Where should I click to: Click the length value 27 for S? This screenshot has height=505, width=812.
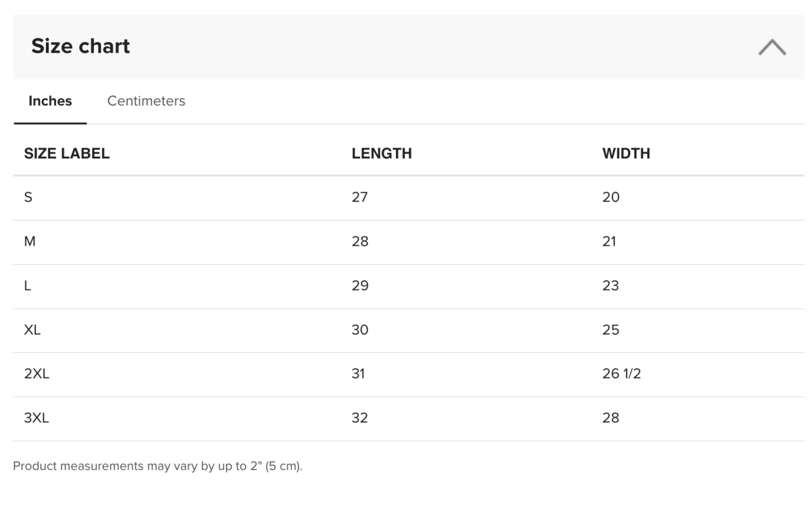pyautogui.click(x=360, y=198)
